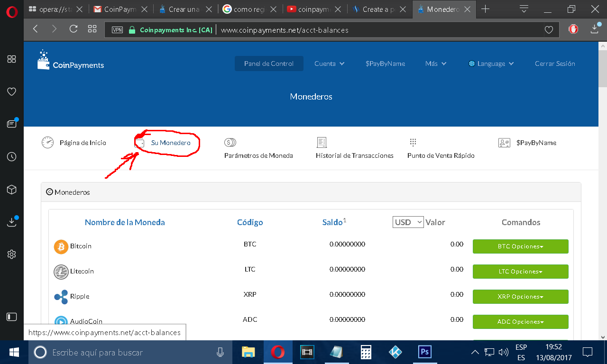Open Speed Dial grid button in toolbar
Viewport: 607px width, 364px height.
(92, 29)
